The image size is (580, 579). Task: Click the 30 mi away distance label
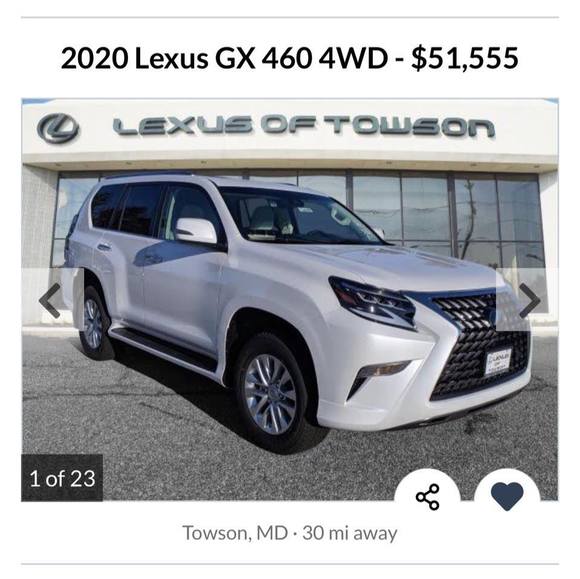click(x=350, y=533)
